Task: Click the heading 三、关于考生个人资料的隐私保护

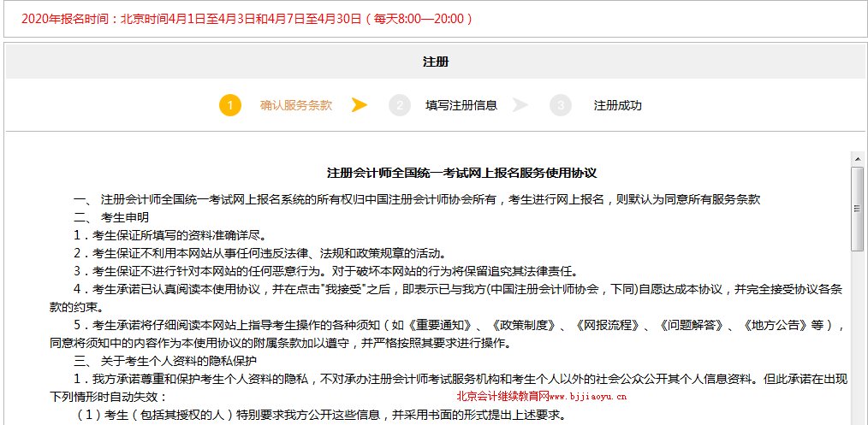Action: (x=165, y=362)
